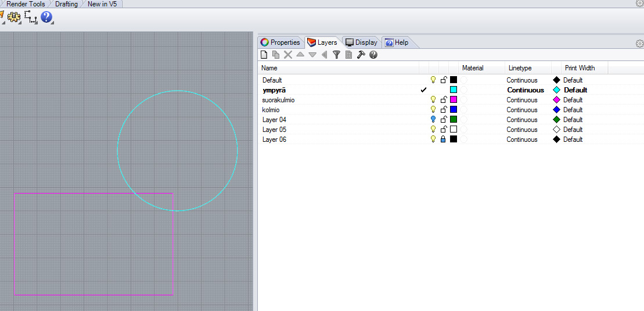Screen dimensions: 644x311
Task: Hide Layer 05 using its light bulb
Action: 433,129
